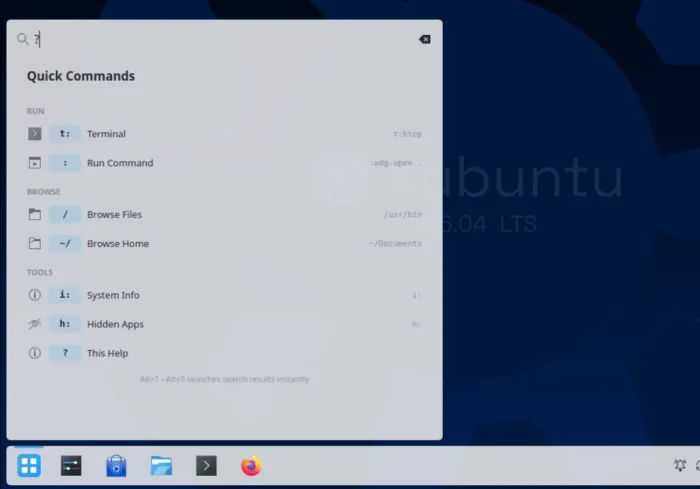Click the 't:htop' example text
Viewport: 700px width, 489px height.
coord(407,134)
